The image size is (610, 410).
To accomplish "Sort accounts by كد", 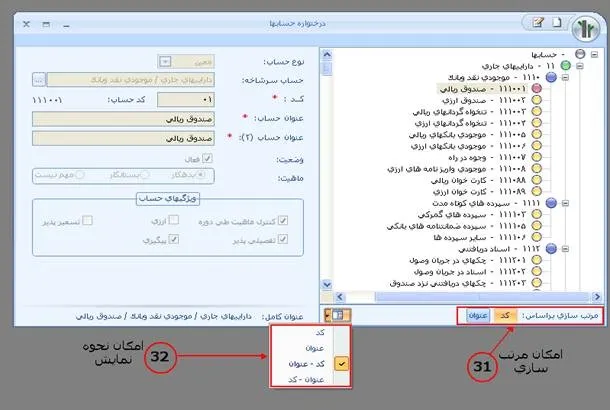I will point(505,315).
